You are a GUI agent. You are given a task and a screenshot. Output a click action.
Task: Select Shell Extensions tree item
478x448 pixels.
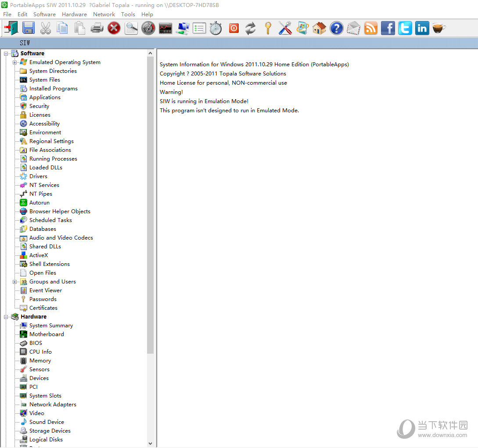50,264
